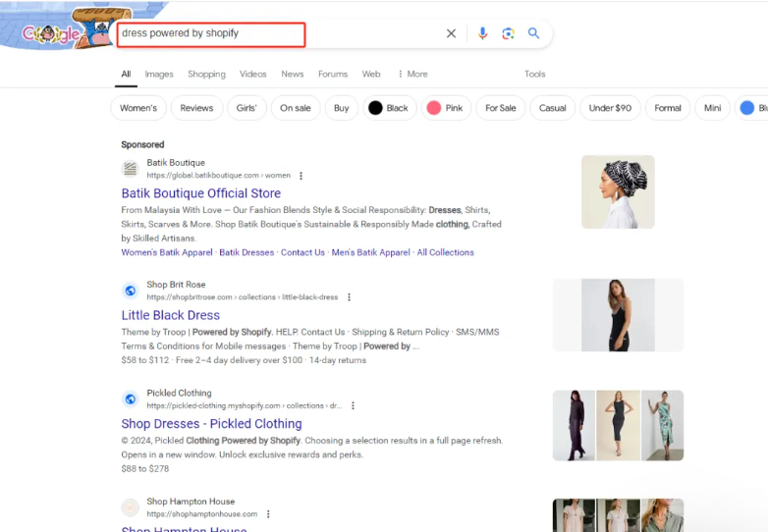Submit search with the magnifying glass icon
Viewport: 768px width, 532px height.
click(533, 33)
